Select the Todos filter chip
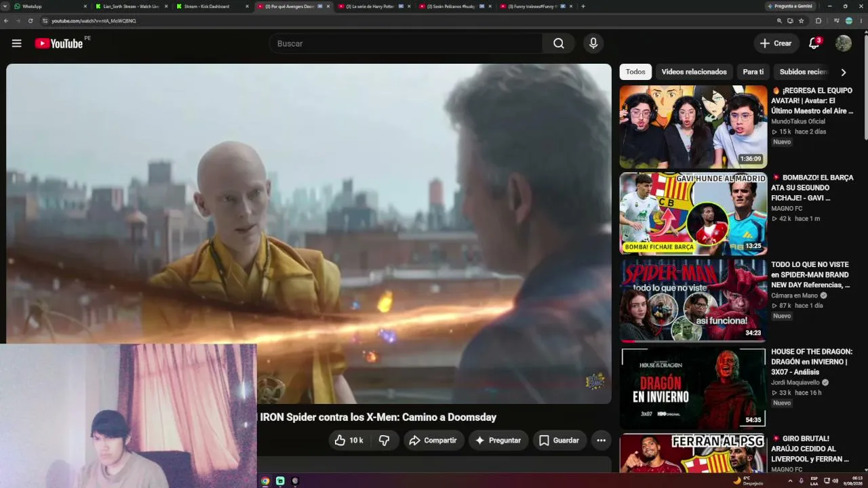The width and height of the screenshot is (868, 488). tap(635, 72)
